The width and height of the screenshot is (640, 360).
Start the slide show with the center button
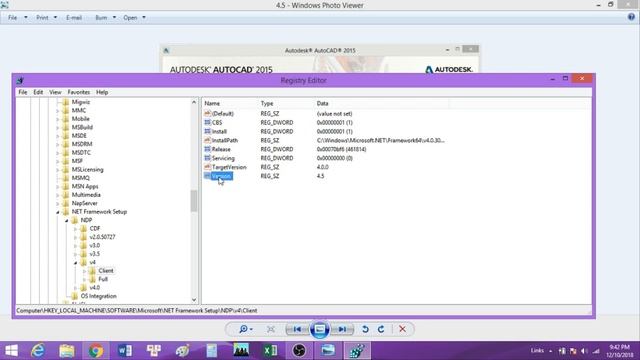coord(320,329)
